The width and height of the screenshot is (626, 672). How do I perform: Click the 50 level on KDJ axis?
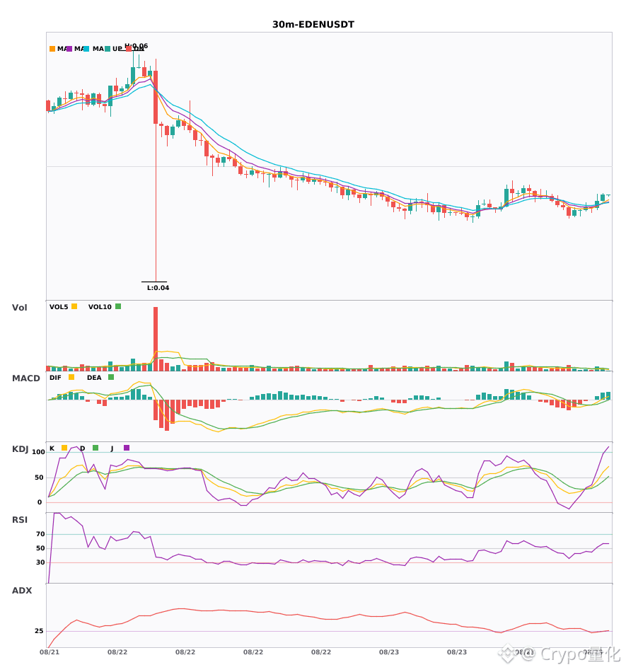[39, 477]
